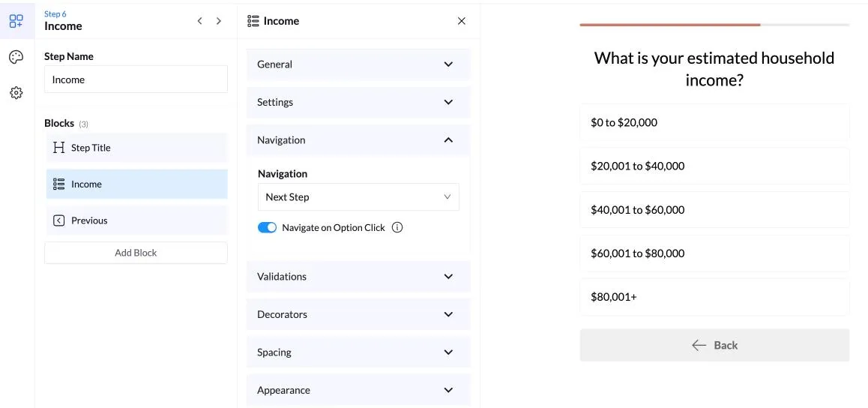Open the settings gear sidebar icon

16,93
